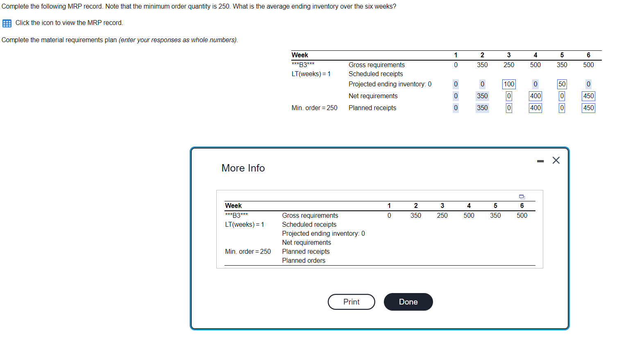The width and height of the screenshot is (644, 352).
Task: Click 'Week' header in More Info table
Action: pos(233,206)
